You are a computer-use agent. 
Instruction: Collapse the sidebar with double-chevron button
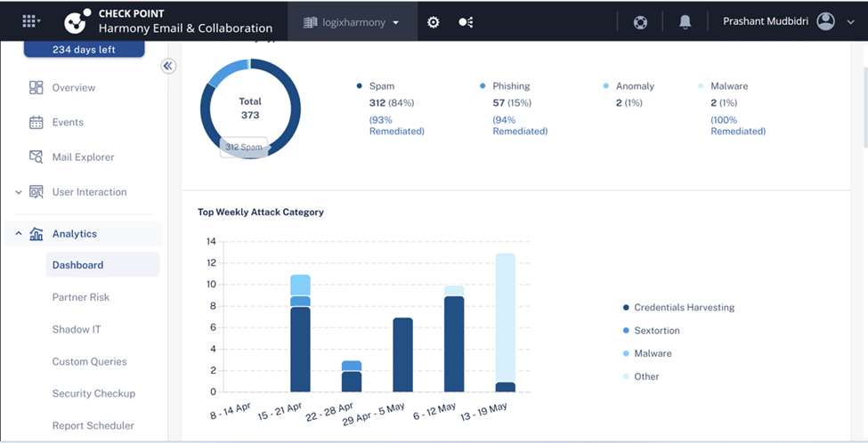[x=168, y=66]
